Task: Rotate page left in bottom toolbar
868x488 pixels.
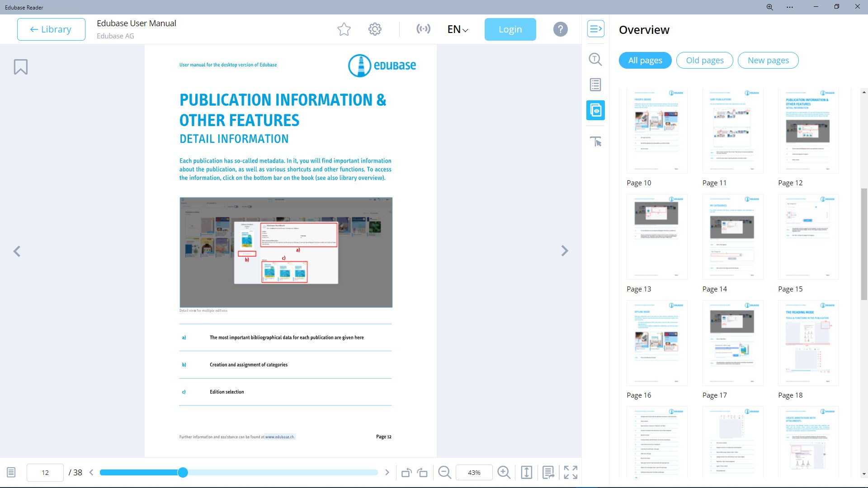Action: (406, 473)
